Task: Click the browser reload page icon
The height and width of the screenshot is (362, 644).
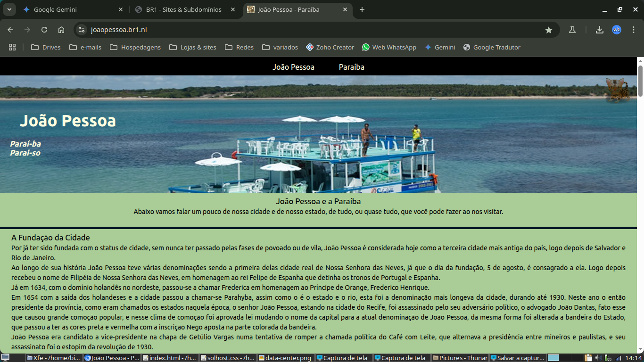Action: 44,30
